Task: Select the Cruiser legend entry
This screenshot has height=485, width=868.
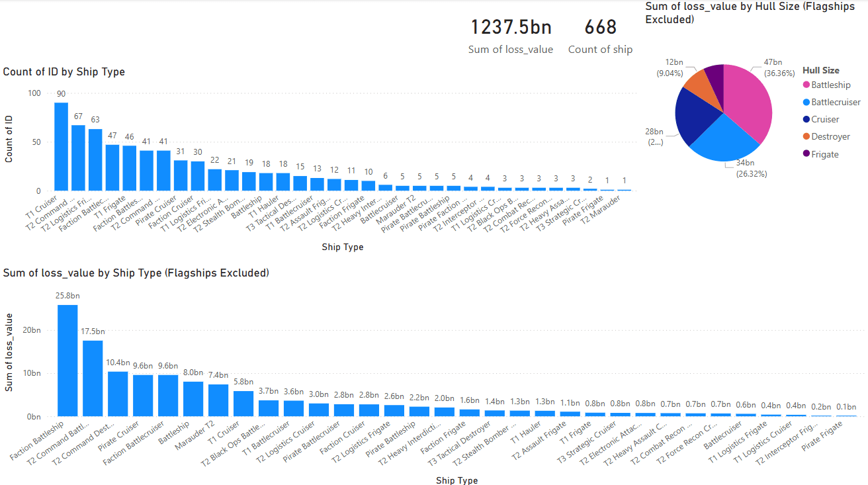Action: pos(824,120)
